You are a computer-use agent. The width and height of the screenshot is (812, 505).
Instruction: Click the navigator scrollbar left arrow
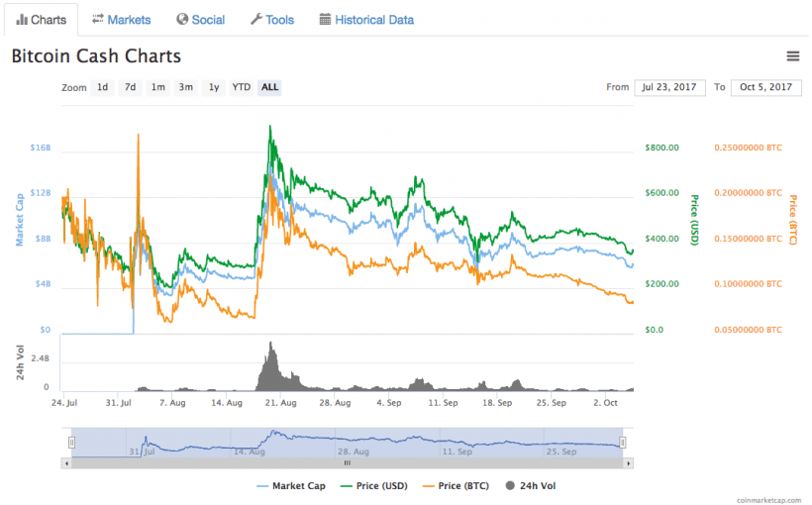66,462
